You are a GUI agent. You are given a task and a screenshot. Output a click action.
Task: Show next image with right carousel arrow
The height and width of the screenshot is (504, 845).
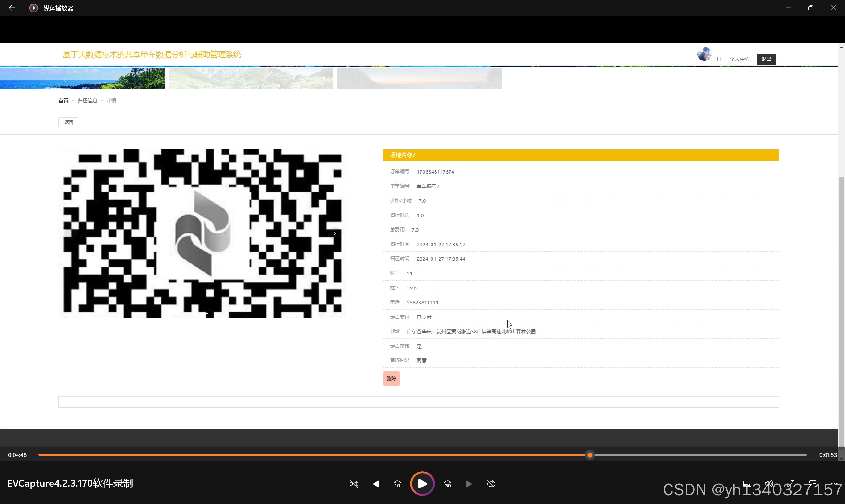coord(335,234)
